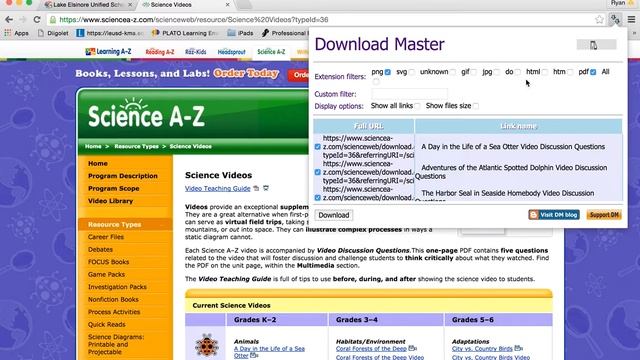
Task: Enable Show files size option
Action: (476, 106)
